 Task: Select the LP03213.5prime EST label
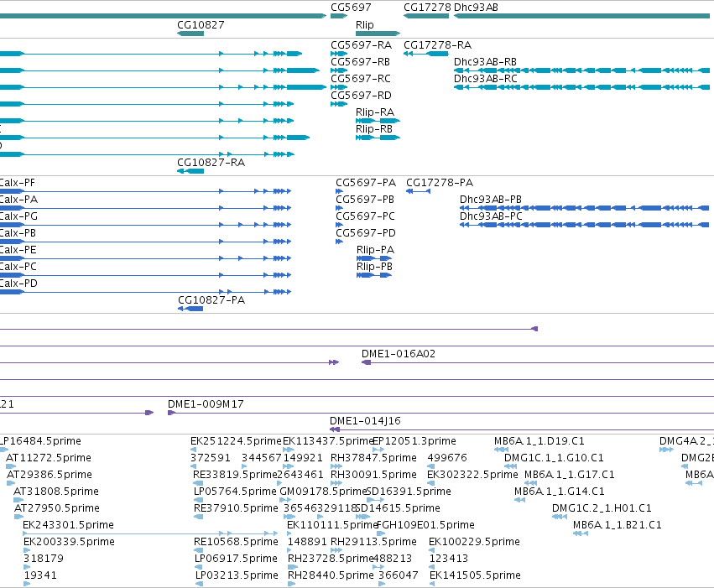pyautogui.click(x=237, y=575)
